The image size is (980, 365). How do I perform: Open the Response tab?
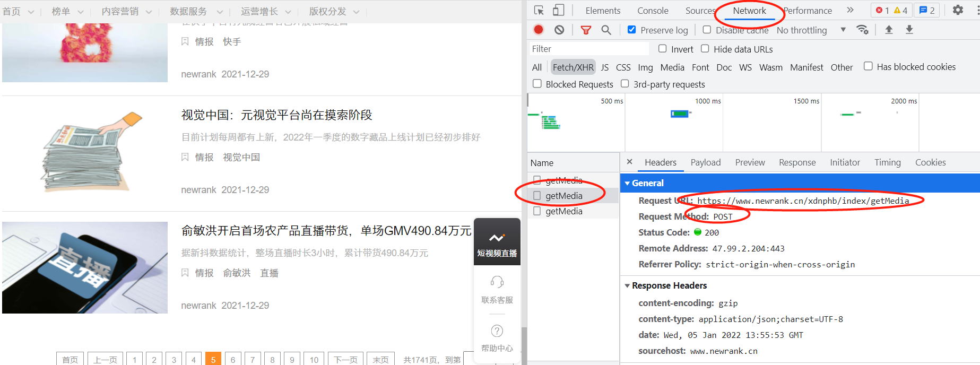coord(797,162)
